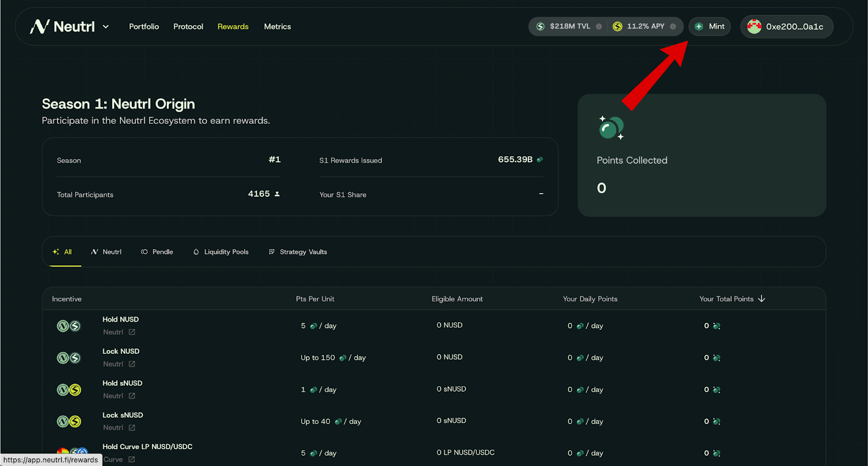Select the Neutrl filter tab
Viewport: 868px width, 466px height.
pyautogui.click(x=106, y=252)
